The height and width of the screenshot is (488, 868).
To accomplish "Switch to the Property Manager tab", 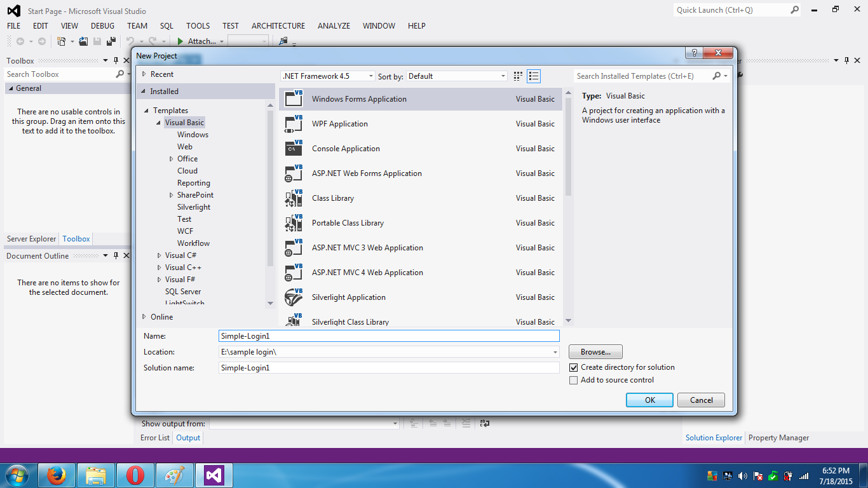I will 778,438.
